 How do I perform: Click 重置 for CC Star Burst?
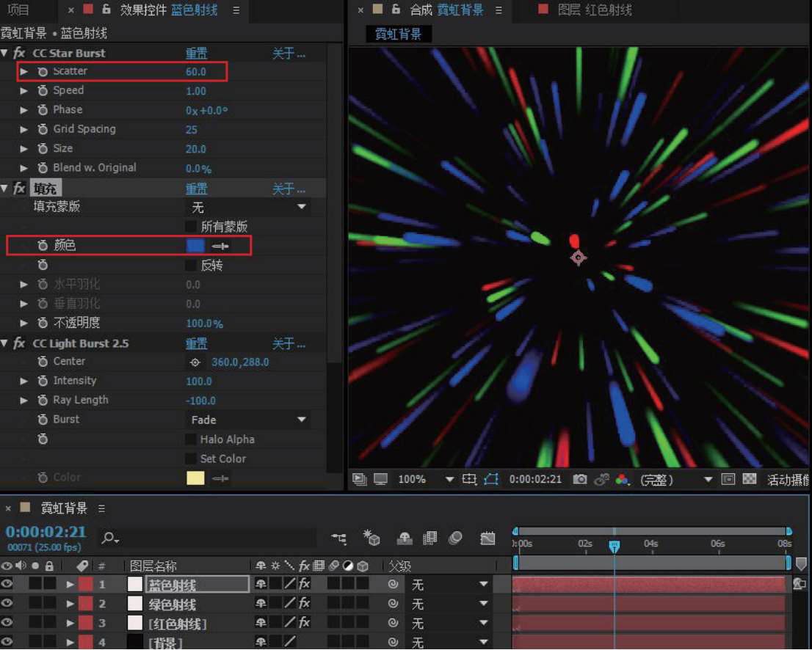(x=196, y=54)
